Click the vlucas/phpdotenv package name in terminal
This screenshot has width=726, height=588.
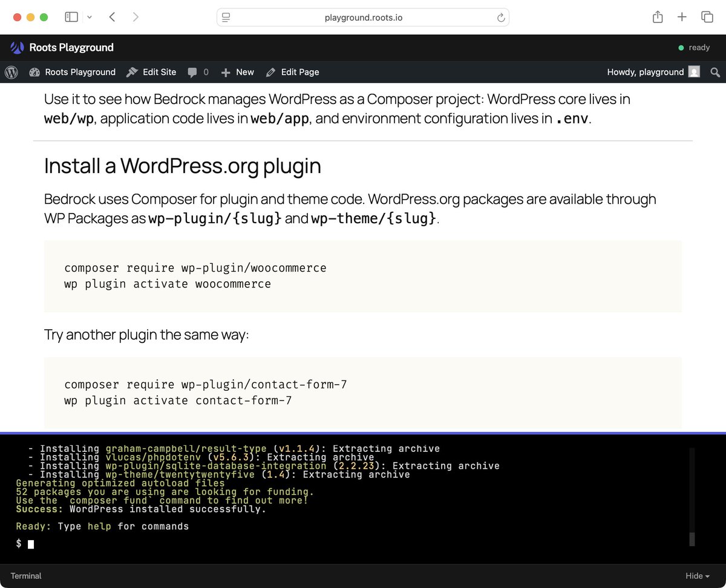pyautogui.click(x=153, y=458)
